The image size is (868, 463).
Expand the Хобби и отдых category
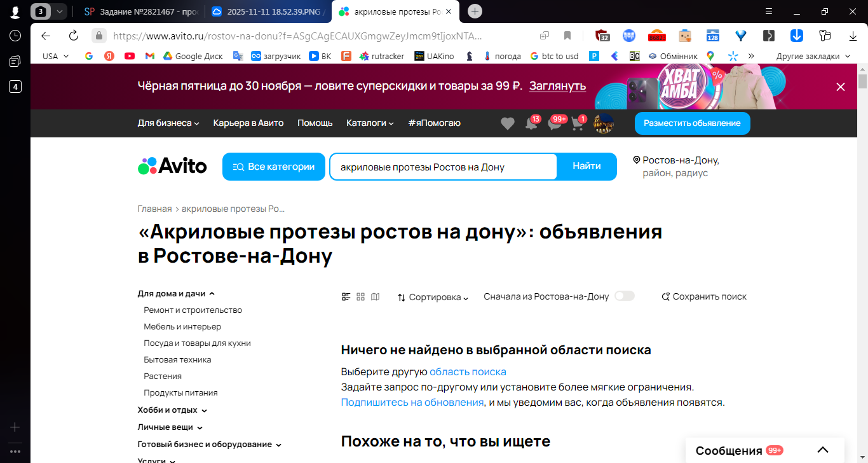click(x=172, y=410)
